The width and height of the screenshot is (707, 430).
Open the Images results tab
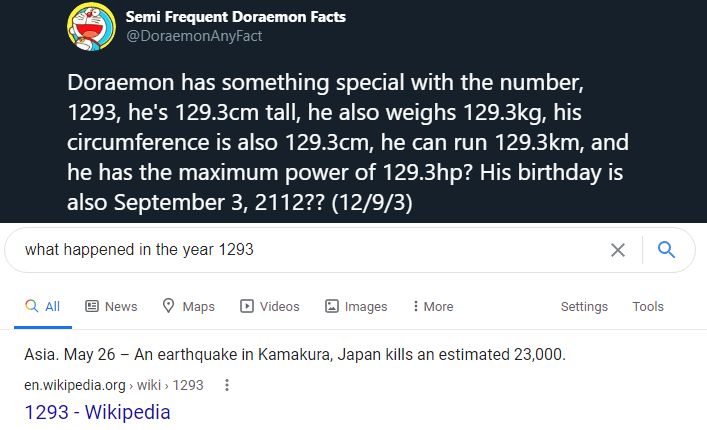(x=356, y=307)
